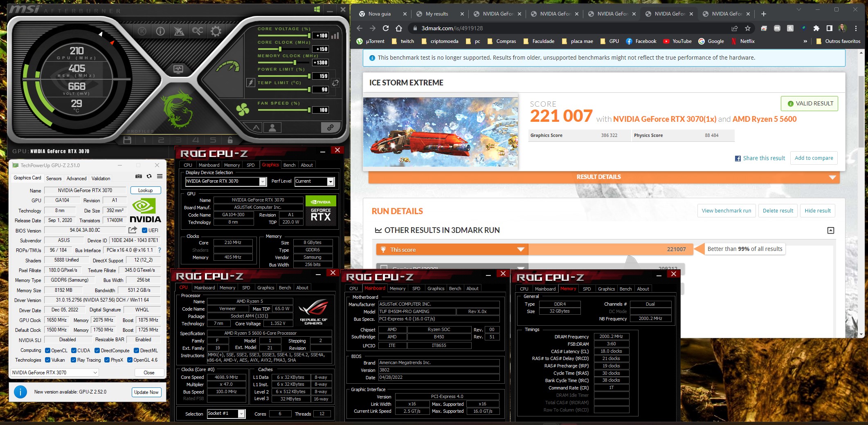Toggle power and temp limit link icon
This screenshot has width=868, height=425.
pyautogui.click(x=335, y=83)
